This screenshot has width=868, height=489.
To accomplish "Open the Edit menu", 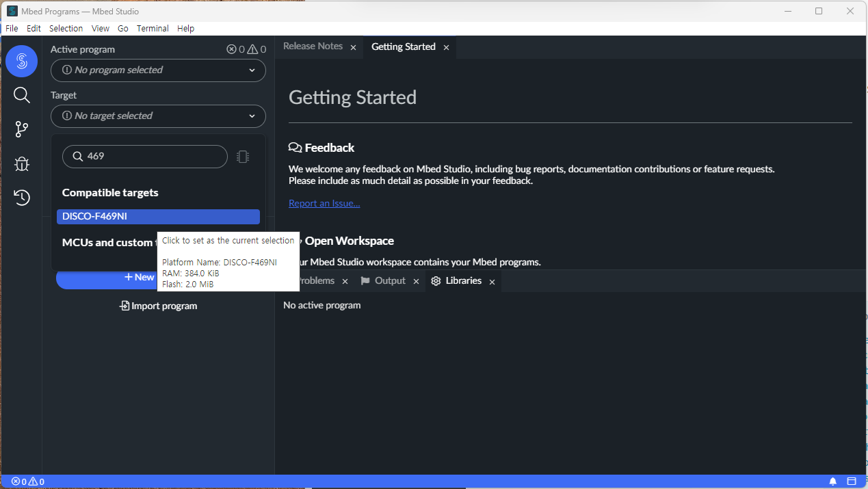I will 34,29.
